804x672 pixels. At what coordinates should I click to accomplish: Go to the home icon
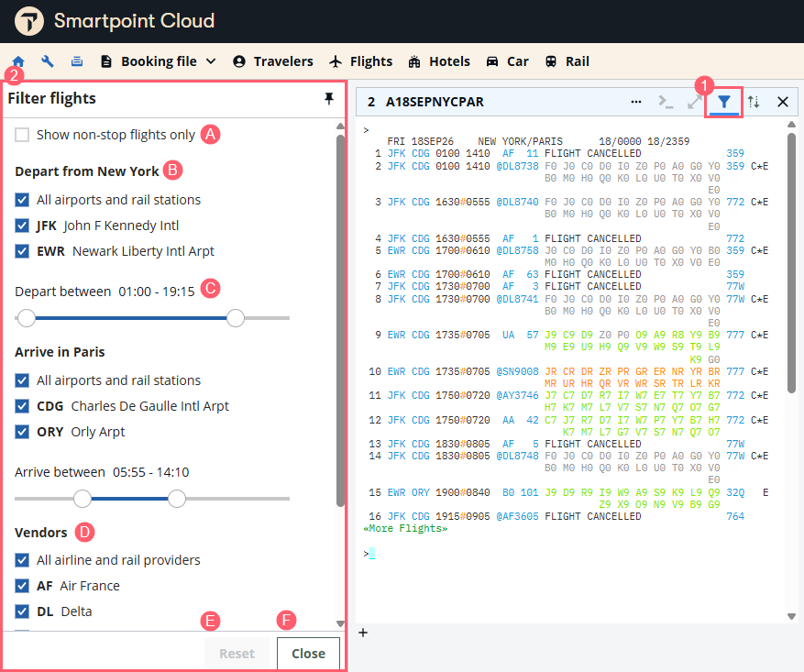coord(18,61)
